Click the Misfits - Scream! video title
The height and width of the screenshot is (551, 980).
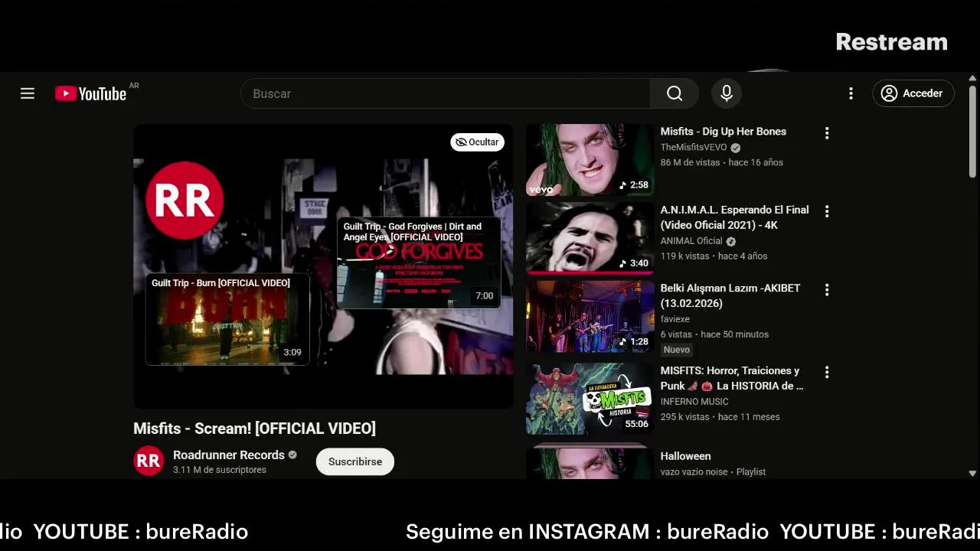[x=254, y=429]
